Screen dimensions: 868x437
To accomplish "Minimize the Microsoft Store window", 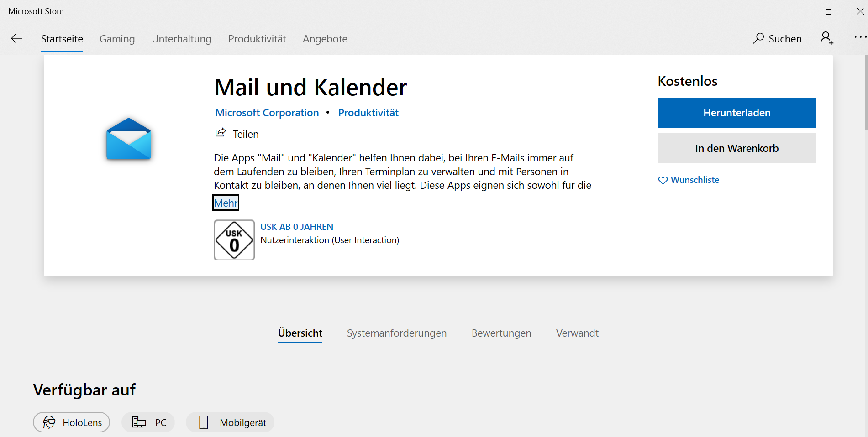I will (798, 11).
